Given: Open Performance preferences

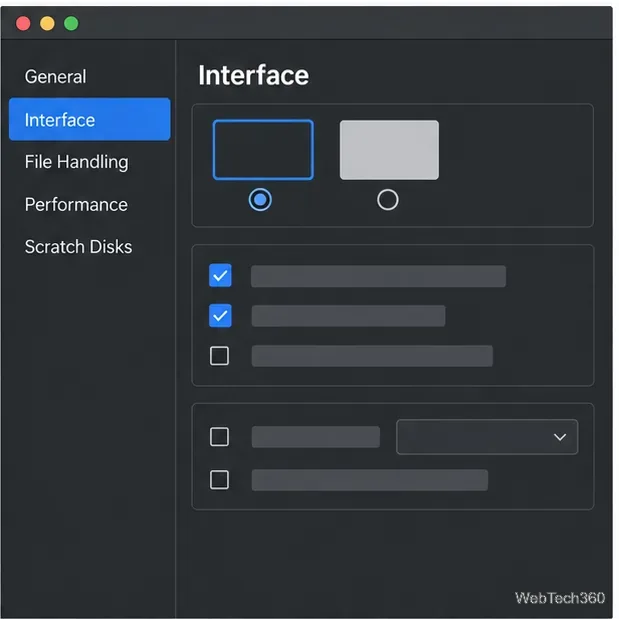Looking at the screenshot, I should [x=76, y=204].
